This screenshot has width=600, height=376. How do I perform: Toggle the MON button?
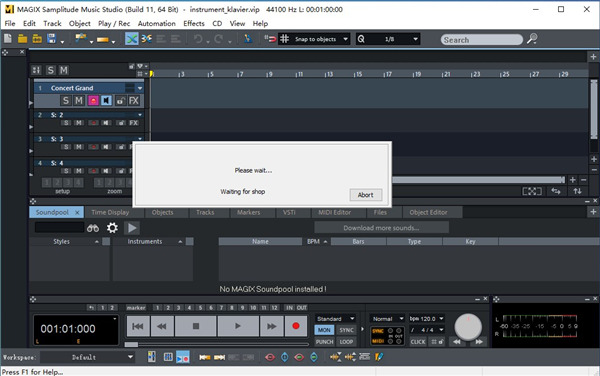(x=324, y=330)
